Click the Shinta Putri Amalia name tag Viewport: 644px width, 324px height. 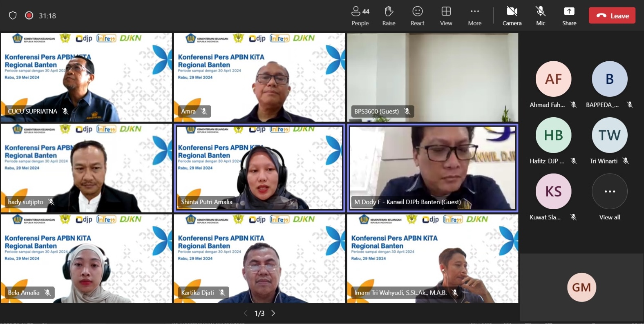(207, 202)
